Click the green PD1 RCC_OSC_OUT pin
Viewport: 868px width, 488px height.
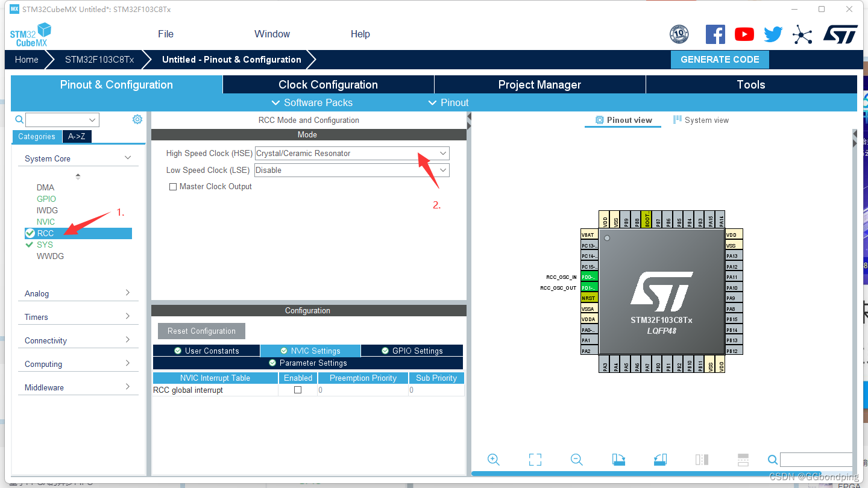(x=589, y=288)
